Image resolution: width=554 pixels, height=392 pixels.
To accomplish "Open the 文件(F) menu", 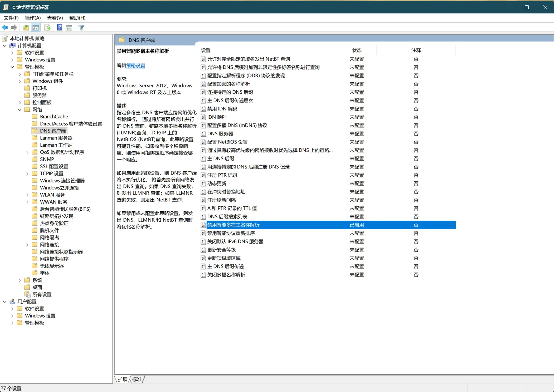I will pyautogui.click(x=11, y=18).
